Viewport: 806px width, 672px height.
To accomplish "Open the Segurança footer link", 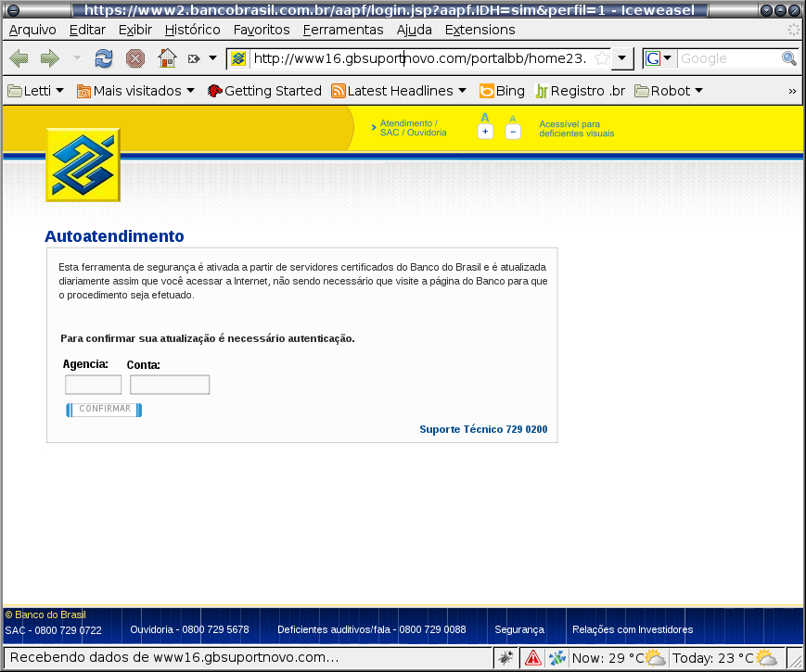I will coord(519,629).
